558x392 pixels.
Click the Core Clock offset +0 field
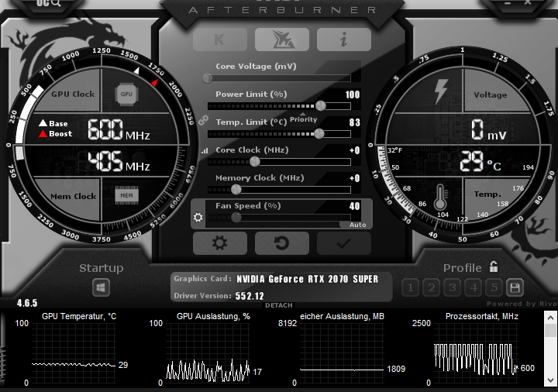click(x=354, y=150)
